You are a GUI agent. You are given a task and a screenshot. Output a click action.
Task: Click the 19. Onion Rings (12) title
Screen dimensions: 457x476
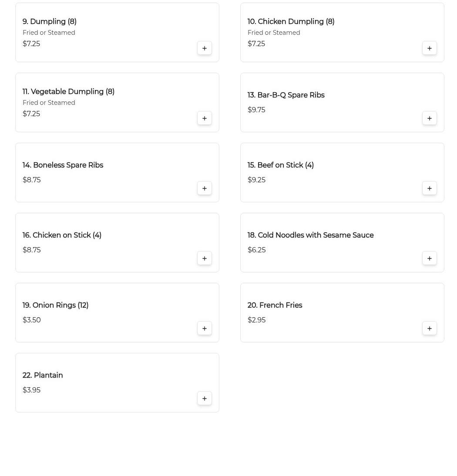coord(55,305)
